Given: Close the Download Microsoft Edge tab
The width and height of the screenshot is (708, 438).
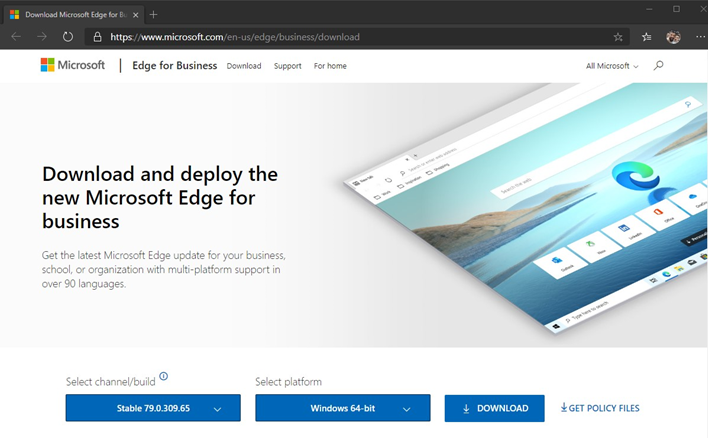Looking at the screenshot, I should 135,15.
